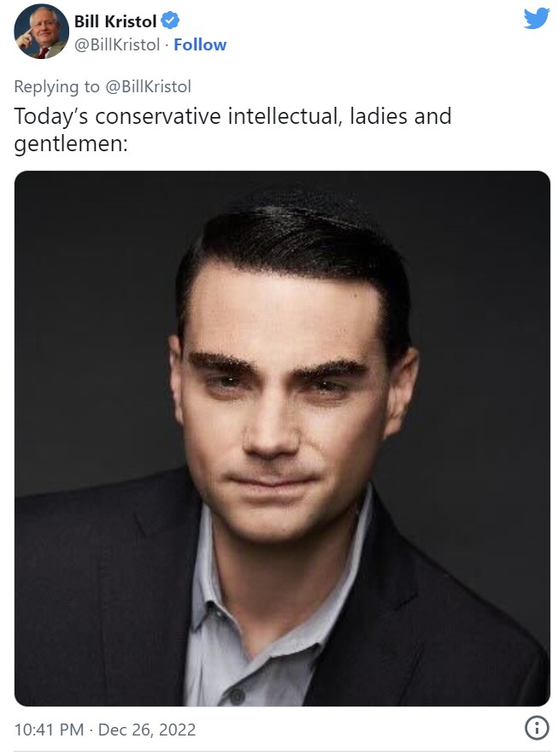Viewport: 558px width, 756px height.
Task: Follow Bill Kristol's account
Action: [200, 44]
